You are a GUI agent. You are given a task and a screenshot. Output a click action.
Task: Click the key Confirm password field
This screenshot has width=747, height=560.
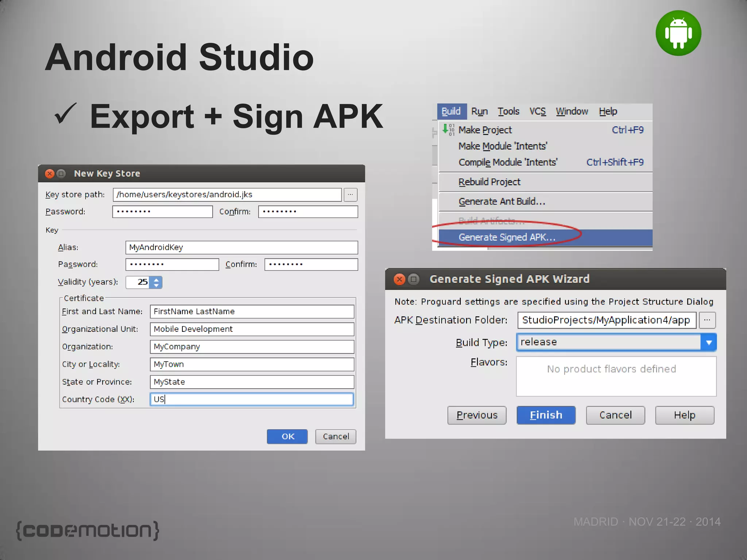pyautogui.click(x=311, y=265)
